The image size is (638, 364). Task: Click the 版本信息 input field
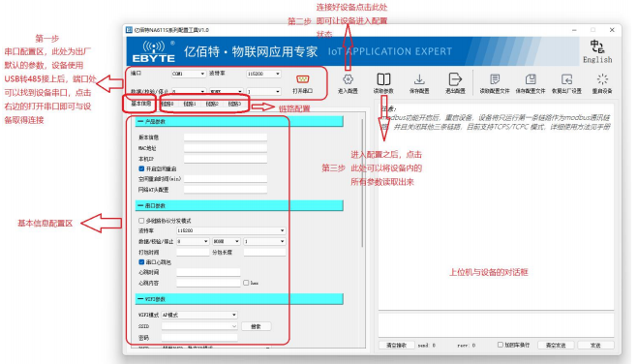(226, 137)
